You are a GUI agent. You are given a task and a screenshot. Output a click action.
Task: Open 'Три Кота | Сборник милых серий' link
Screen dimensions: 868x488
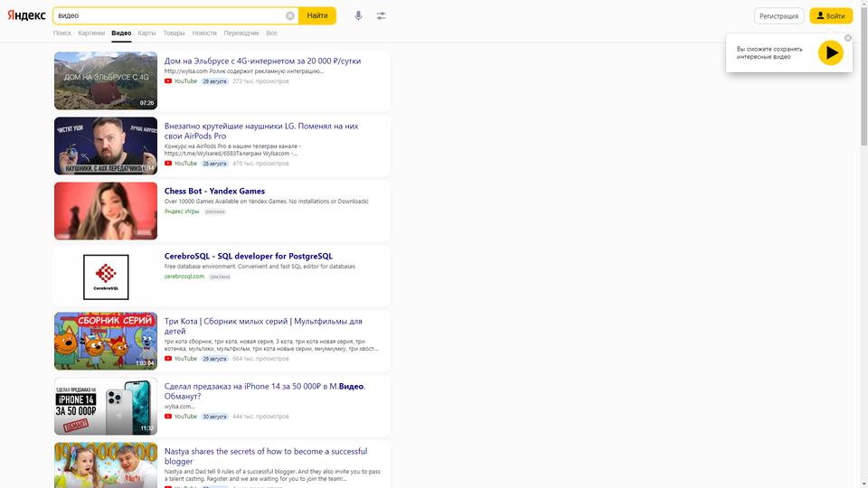pyautogui.click(x=263, y=326)
